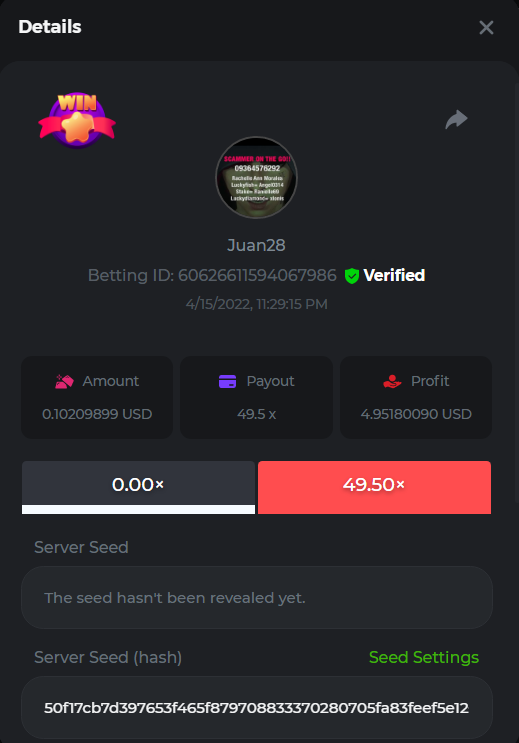Viewport: 519px width, 743px height.
Task: Click the Profit hand icon
Action: click(x=392, y=381)
